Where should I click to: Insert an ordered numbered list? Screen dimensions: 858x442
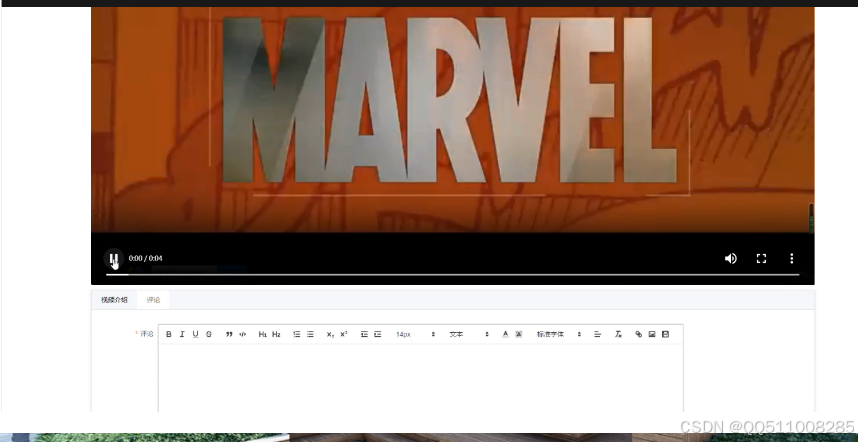click(297, 334)
